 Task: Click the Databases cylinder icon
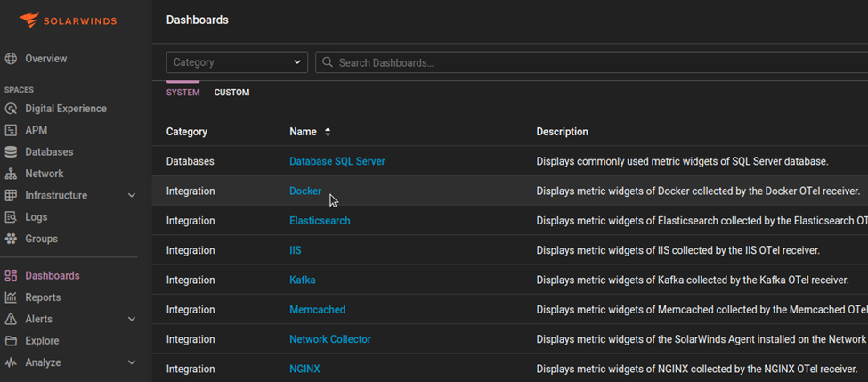click(11, 152)
